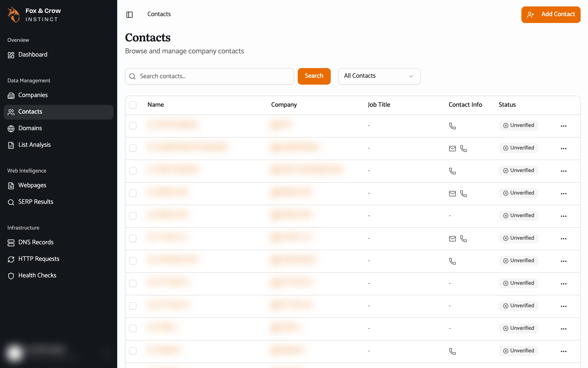
Task: Open the three-dot menu for the third row
Action: pos(563,171)
